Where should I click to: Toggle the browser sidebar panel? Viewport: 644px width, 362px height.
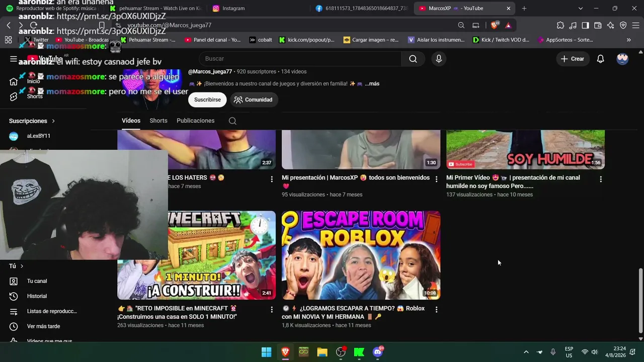coord(585,25)
